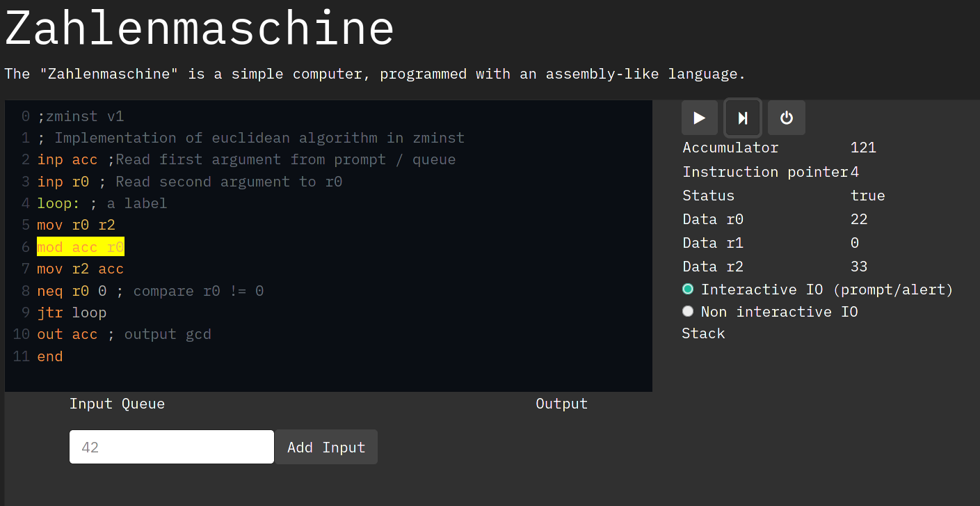Viewport: 980px width, 506px height.
Task: Click the Zahlenmaschine page title
Action: tap(200, 29)
